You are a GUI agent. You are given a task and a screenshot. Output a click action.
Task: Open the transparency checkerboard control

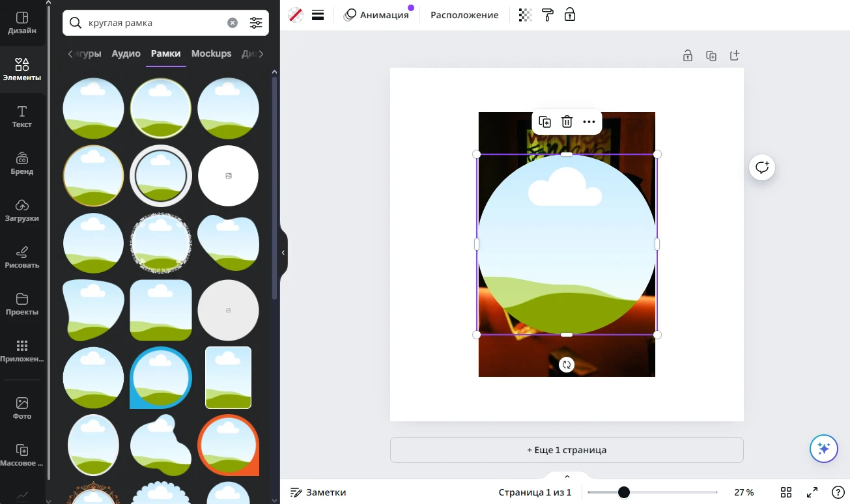525,15
